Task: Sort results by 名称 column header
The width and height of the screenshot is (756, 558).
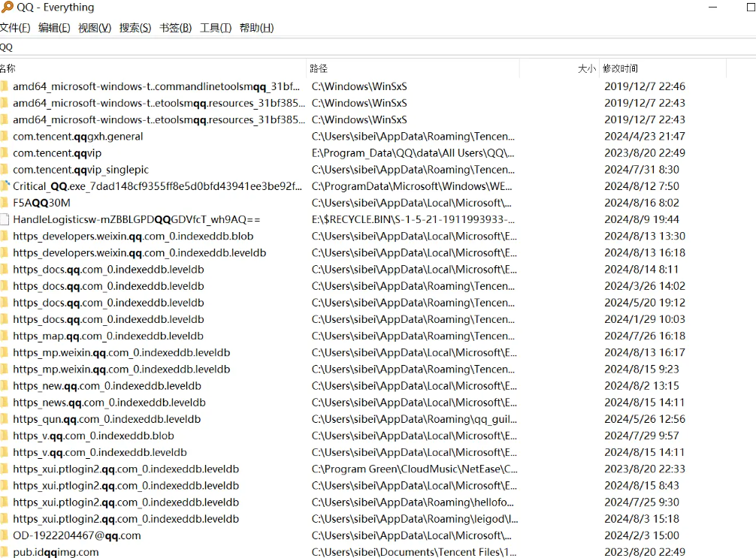Action: coord(153,68)
